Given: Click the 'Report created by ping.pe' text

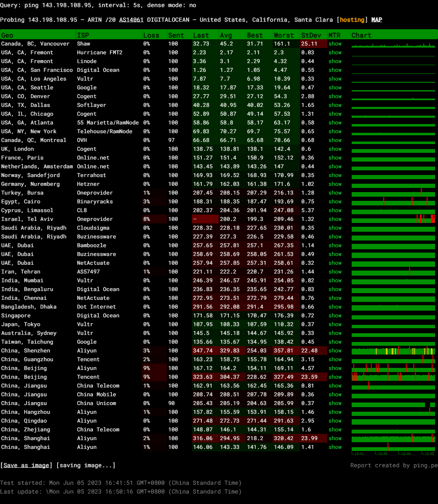Looking at the screenshot, I should (x=394, y=465).
